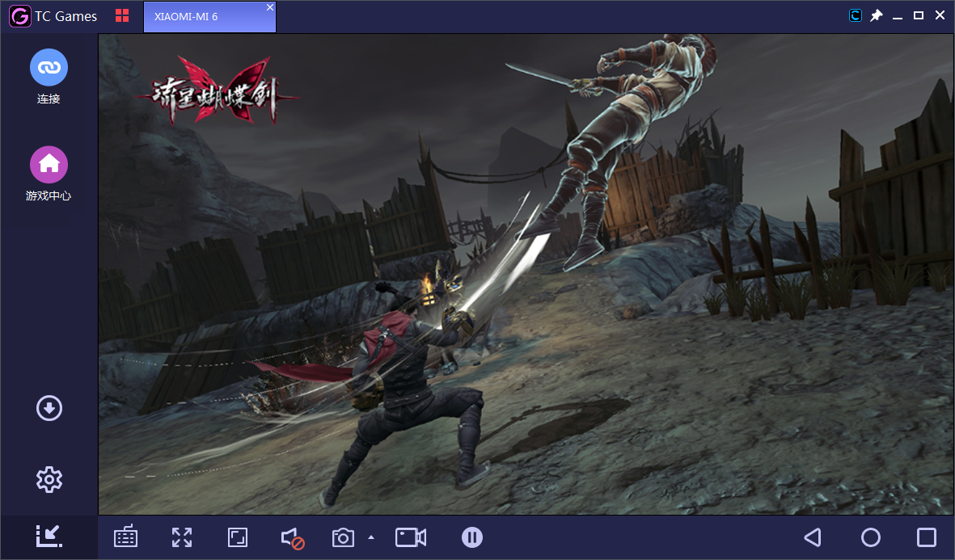Collapse sidebar using bottom-left arrow icon
The height and width of the screenshot is (560, 955).
click(x=49, y=536)
